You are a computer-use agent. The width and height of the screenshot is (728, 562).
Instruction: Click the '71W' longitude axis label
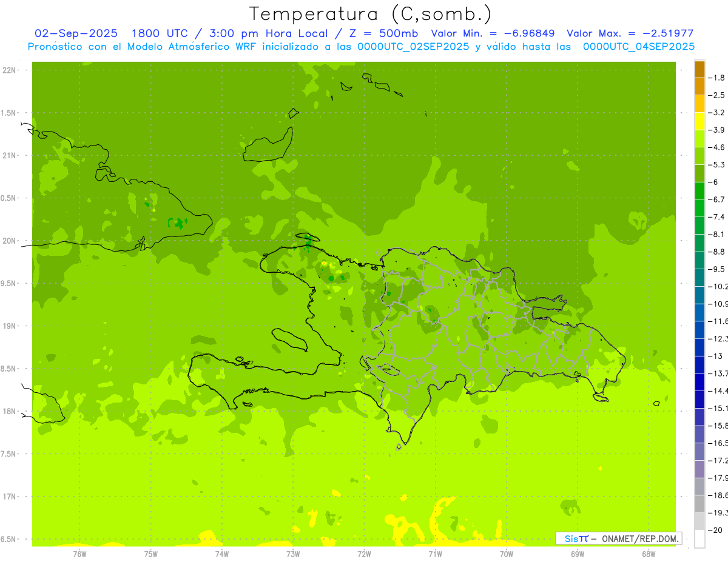tap(435, 554)
